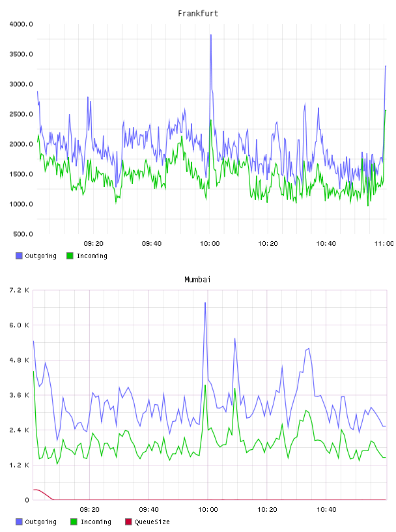Click the 10:40 time label in Mumbai chart
This screenshot has height=532, width=396.
click(x=326, y=510)
